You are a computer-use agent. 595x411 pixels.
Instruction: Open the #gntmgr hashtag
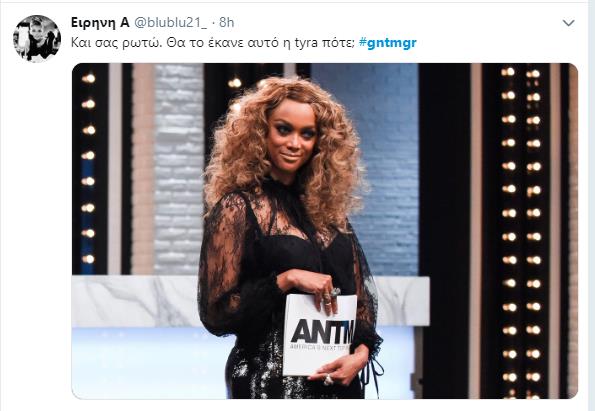387,43
